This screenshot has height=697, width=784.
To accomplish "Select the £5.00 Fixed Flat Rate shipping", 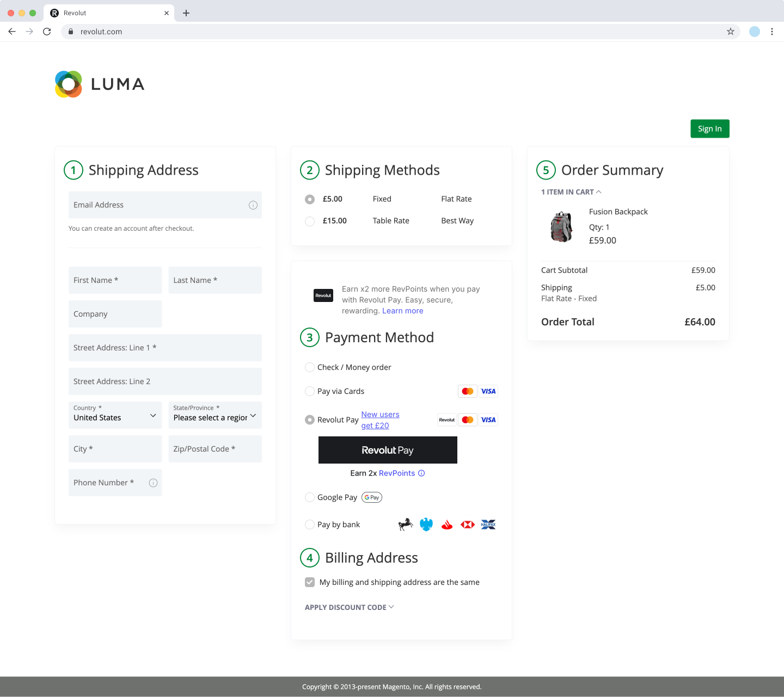I will point(310,199).
